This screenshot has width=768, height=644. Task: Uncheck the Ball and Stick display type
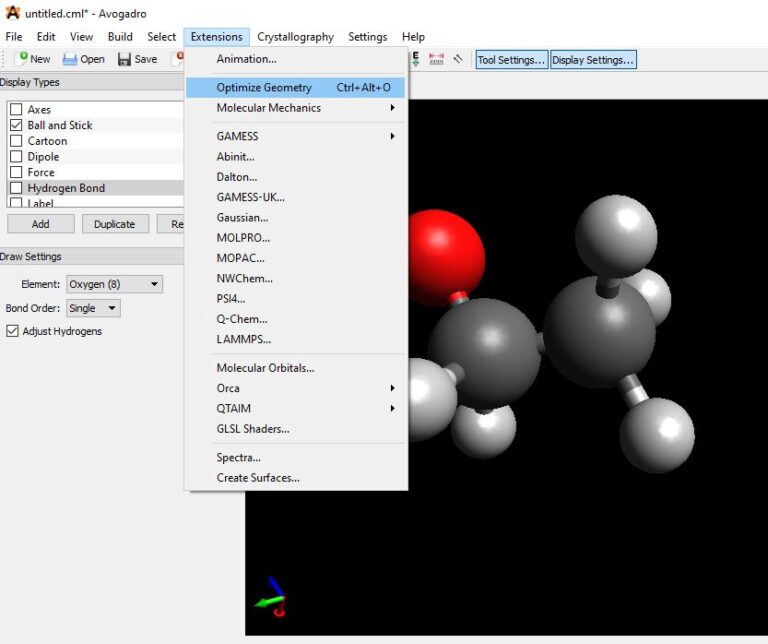16,125
